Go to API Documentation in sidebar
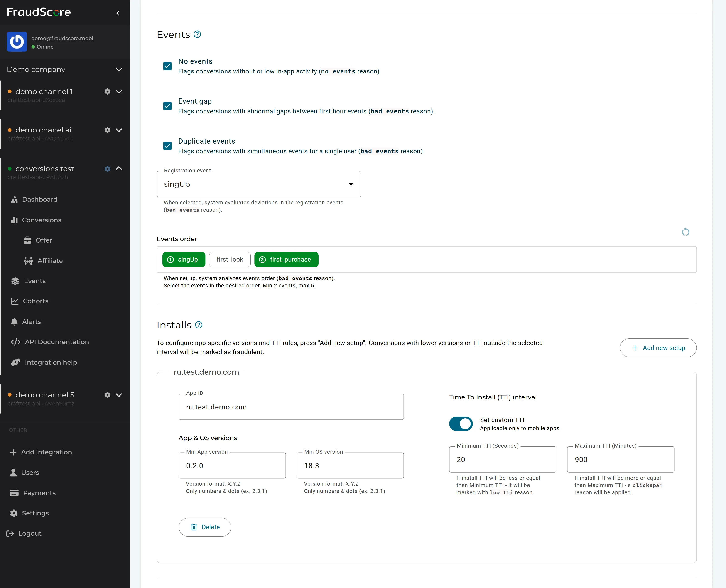Image resolution: width=726 pixels, height=588 pixels. point(56,342)
